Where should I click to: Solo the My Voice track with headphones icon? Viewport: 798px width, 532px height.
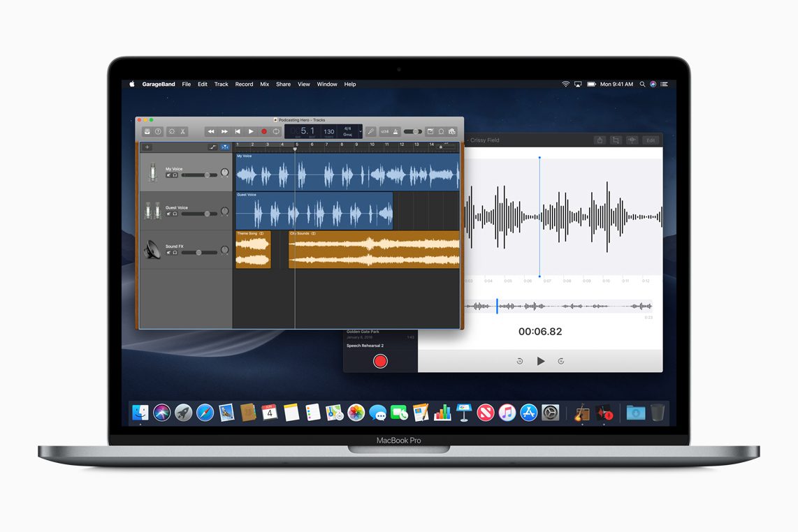pos(175,175)
